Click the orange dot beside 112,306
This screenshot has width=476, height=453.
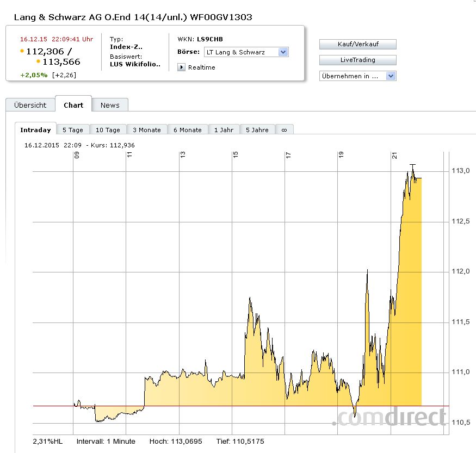[x=22, y=51]
